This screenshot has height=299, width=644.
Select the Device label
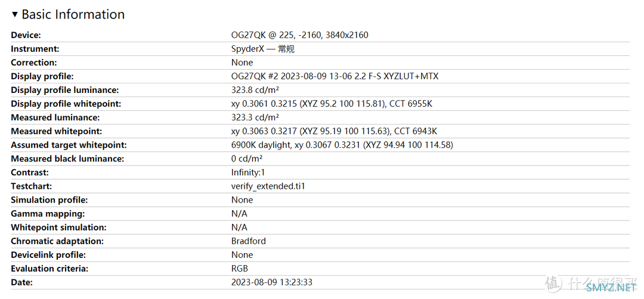(x=26, y=35)
